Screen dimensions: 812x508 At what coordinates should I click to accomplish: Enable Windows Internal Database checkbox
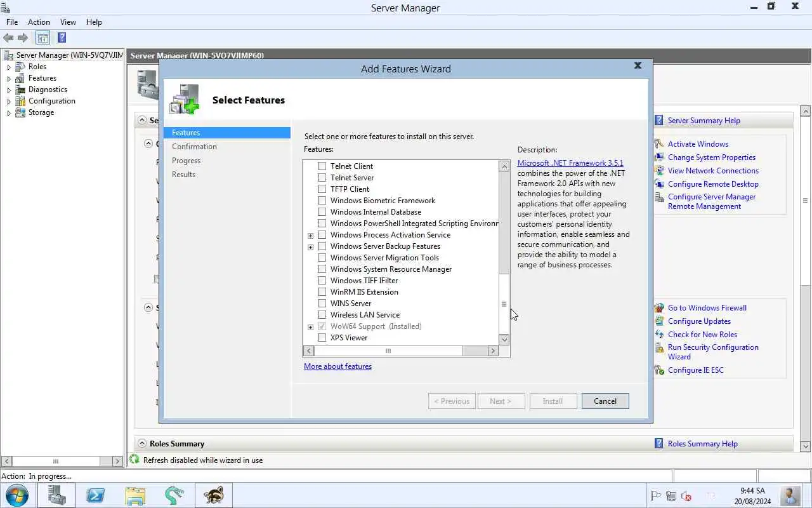click(x=322, y=212)
